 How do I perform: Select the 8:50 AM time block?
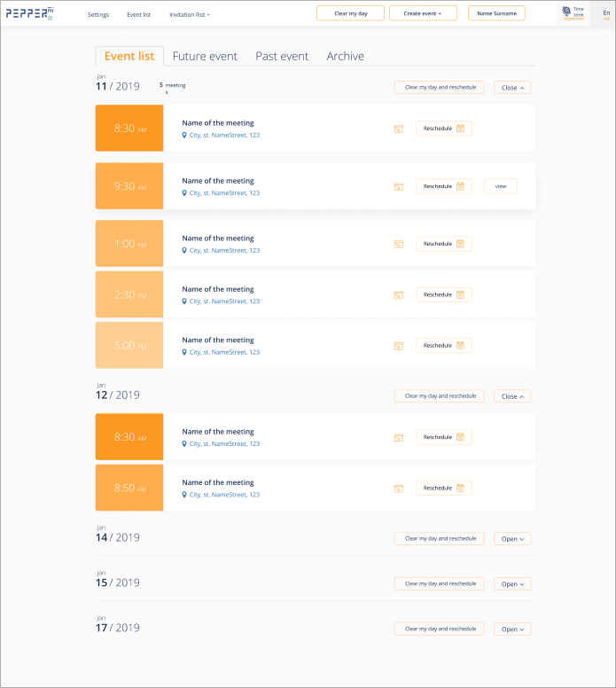[x=129, y=488]
